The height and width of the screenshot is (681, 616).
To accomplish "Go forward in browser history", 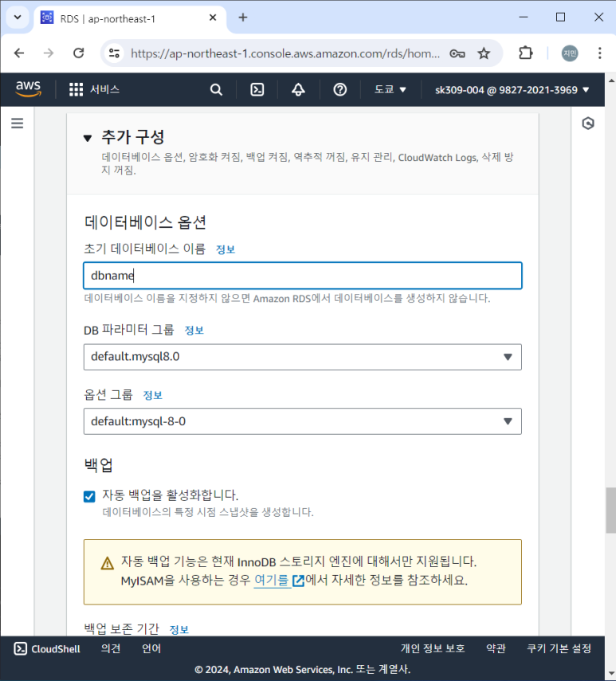I will (49, 53).
